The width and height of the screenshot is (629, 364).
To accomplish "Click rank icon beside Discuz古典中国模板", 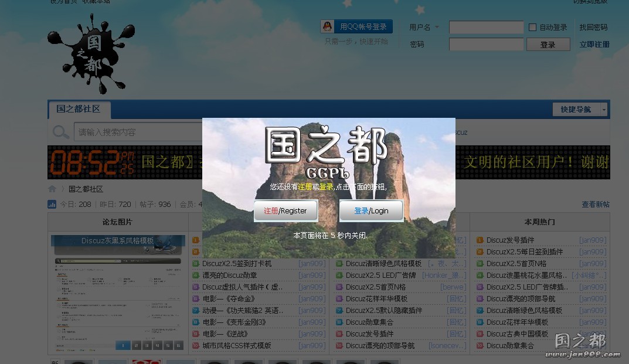I will click(x=480, y=334).
